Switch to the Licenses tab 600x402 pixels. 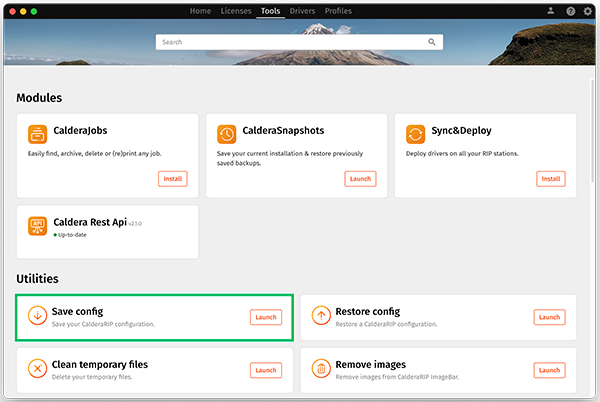(x=236, y=11)
